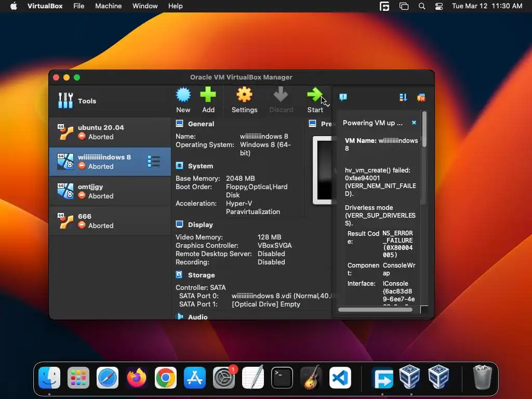Click the notification panel horizontal scrollbar
The height and width of the screenshot is (399, 532).
(x=375, y=310)
